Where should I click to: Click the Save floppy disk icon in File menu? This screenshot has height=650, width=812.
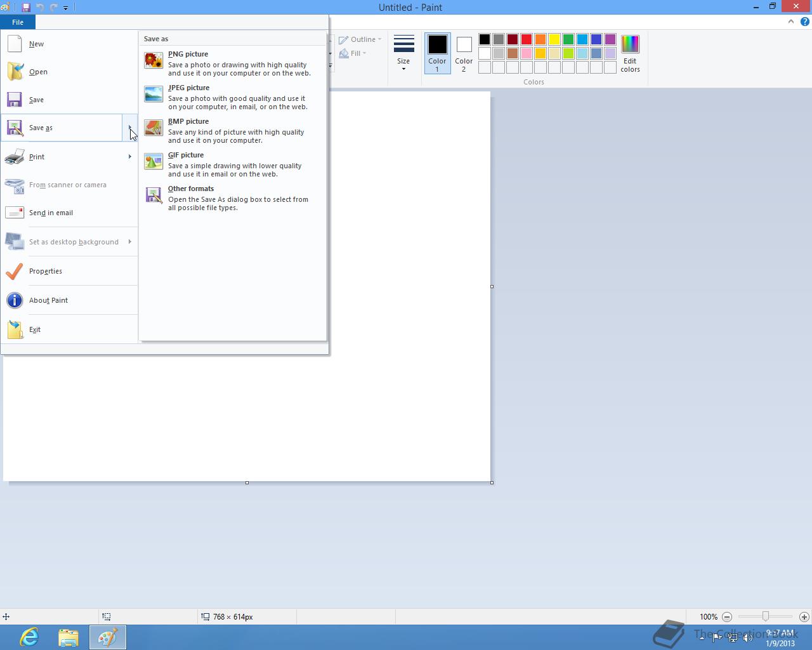pos(15,100)
